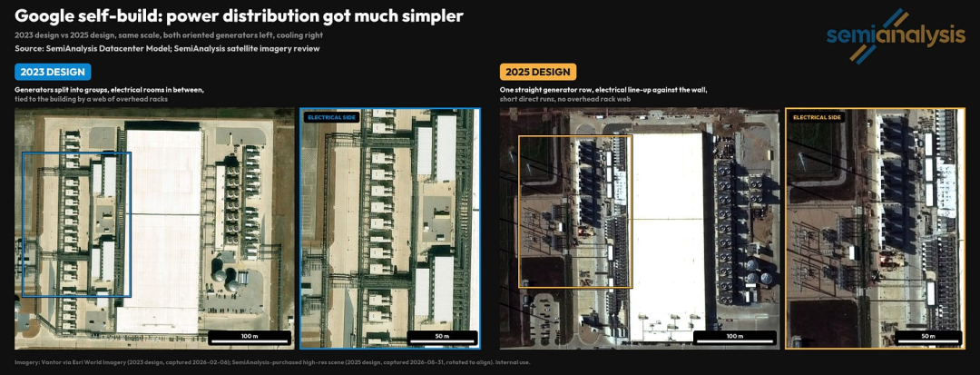Select the blue 2023 DESIGN badge
980x375 pixels.
tap(53, 72)
